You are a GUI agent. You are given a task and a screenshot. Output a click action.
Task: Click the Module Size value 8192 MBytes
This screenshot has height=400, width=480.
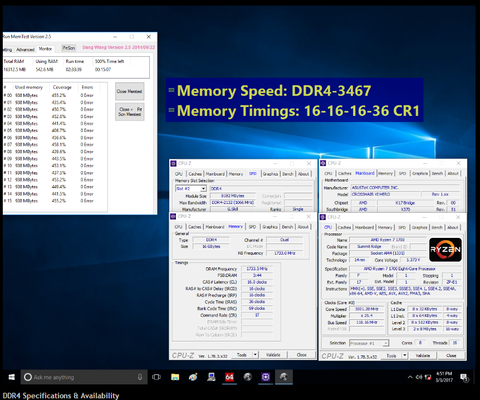(233, 196)
